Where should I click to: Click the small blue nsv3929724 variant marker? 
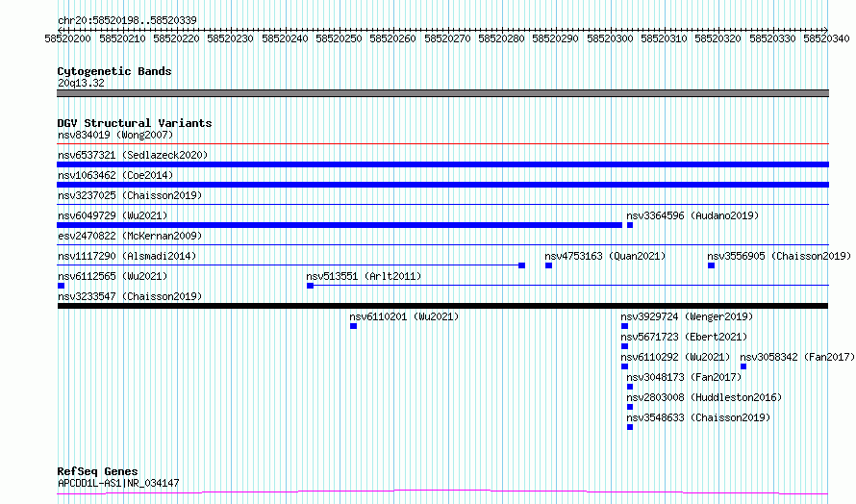point(624,326)
